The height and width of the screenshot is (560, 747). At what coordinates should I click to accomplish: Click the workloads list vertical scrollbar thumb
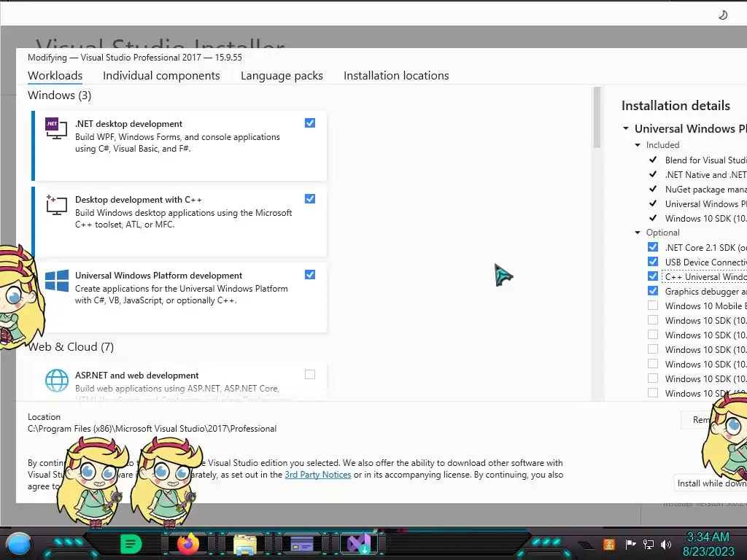pyautogui.click(x=597, y=117)
